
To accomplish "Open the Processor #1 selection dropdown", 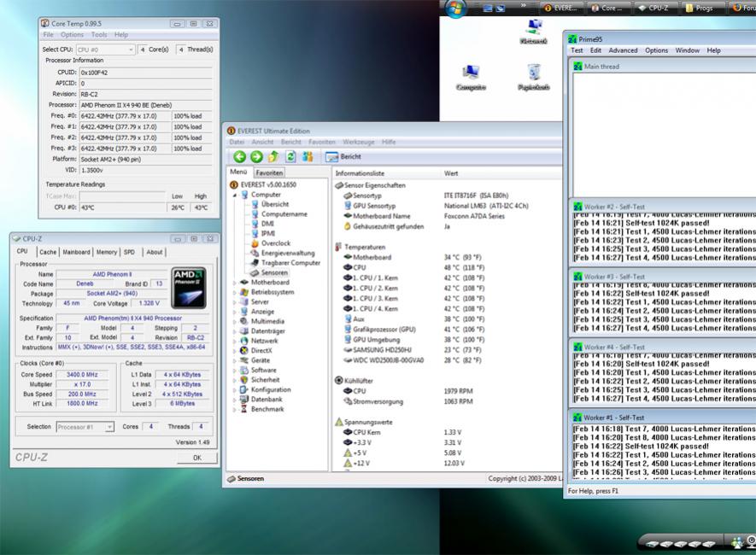I will (x=85, y=426).
